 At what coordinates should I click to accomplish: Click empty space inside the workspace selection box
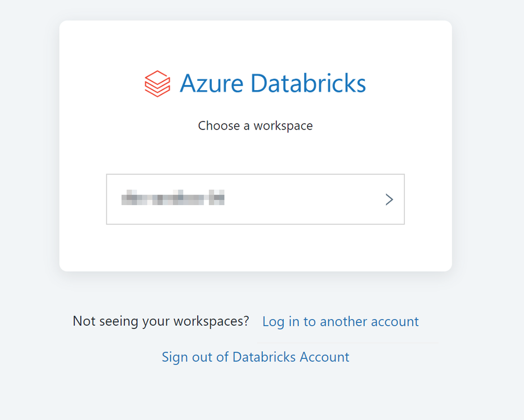tap(304, 199)
